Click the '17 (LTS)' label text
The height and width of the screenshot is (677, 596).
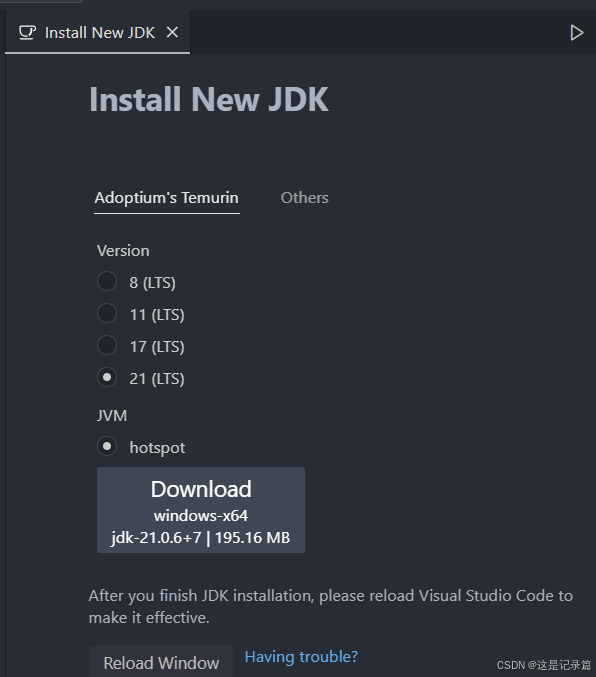(x=157, y=347)
